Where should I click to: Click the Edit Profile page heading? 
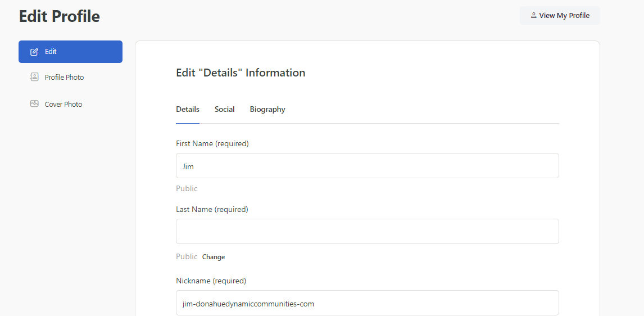(60, 16)
